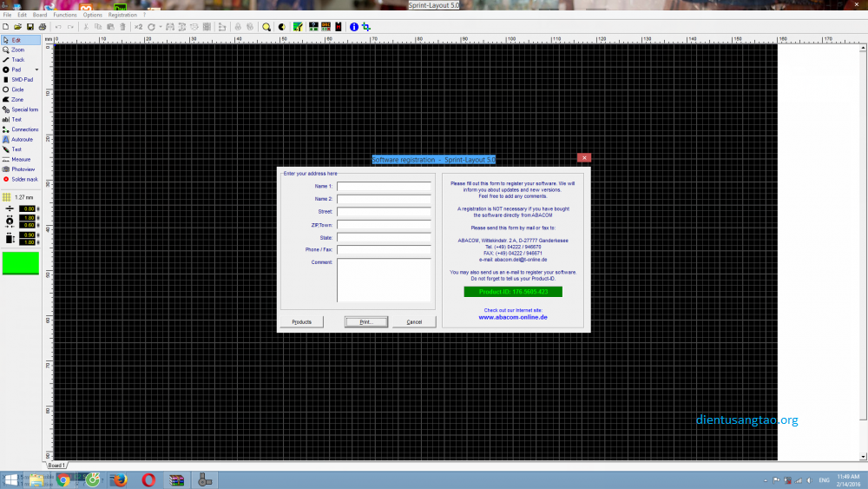Viewport: 868px width, 489px height.
Task: Select the Edit tool
Action: tap(21, 40)
